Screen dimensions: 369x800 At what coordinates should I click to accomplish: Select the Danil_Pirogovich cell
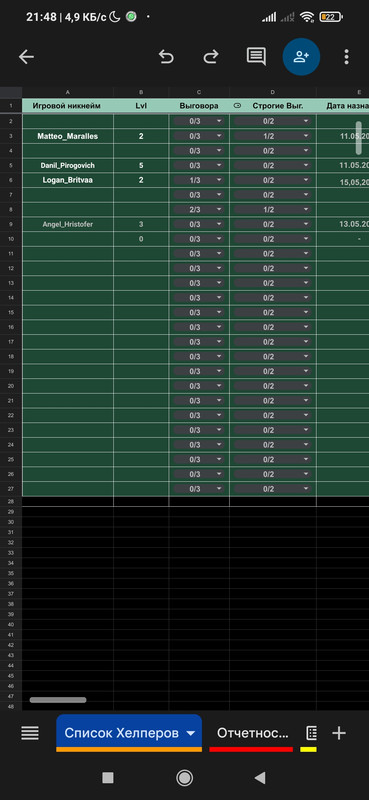68,166
